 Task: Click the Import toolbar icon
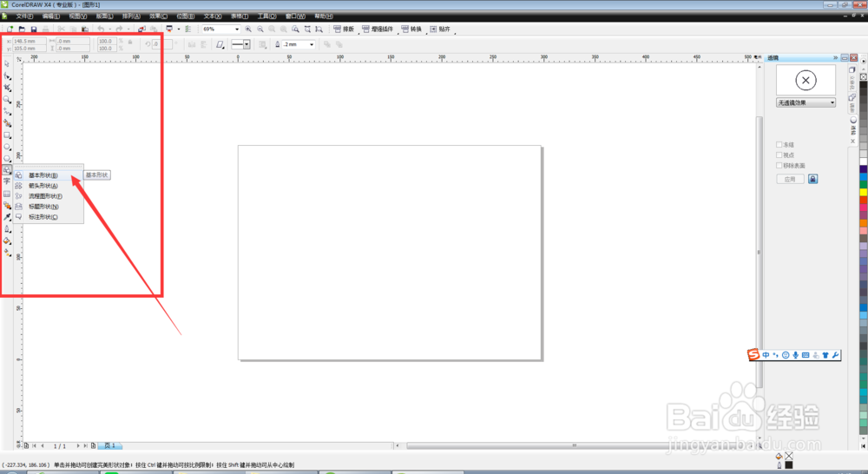(141, 29)
